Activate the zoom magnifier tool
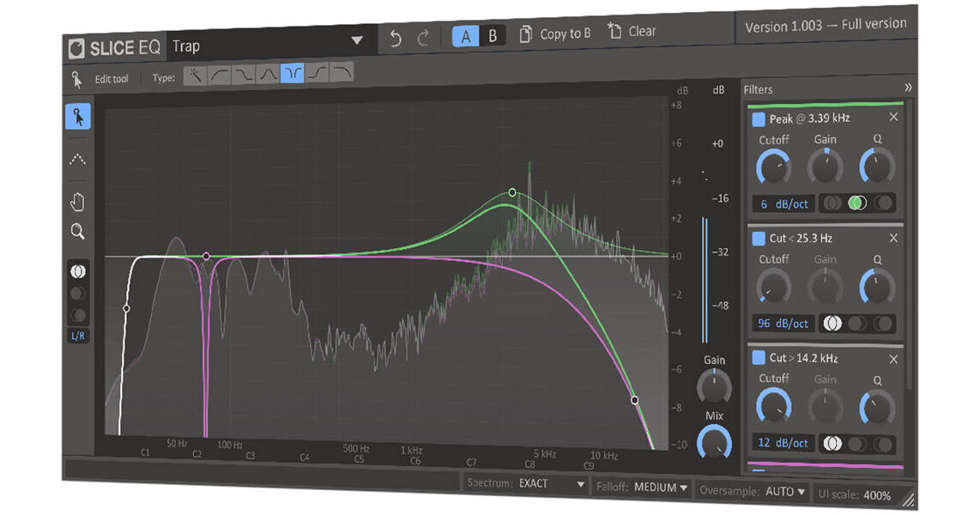980x515 pixels. [x=78, y=230]
